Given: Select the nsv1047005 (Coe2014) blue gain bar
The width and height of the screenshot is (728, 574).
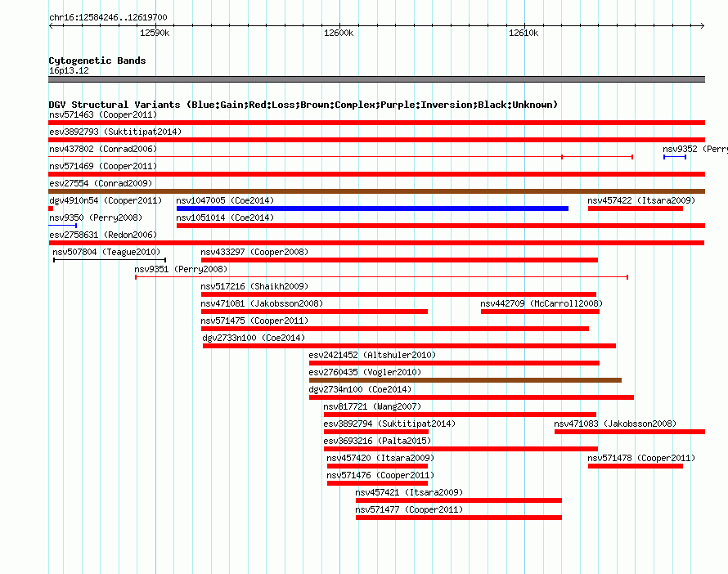Looking at the screenshot, I should pyautogui.click(x=372, y=209).
